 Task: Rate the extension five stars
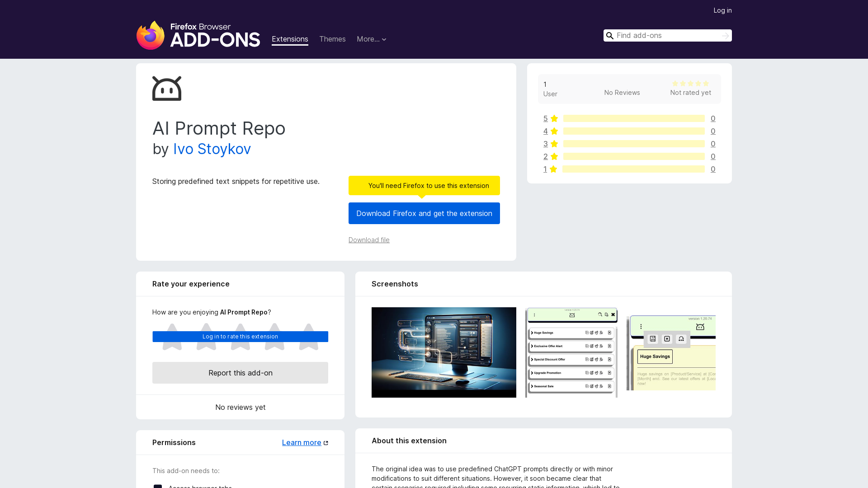coord(309,337)
